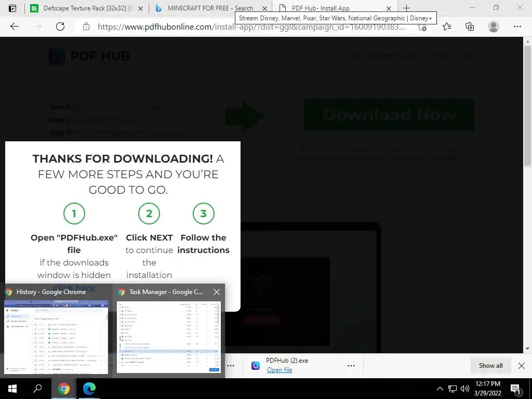Open Windows taskbar search
Image resolution: width=532 pixels, height=399 pixels.
coord(37,389)
